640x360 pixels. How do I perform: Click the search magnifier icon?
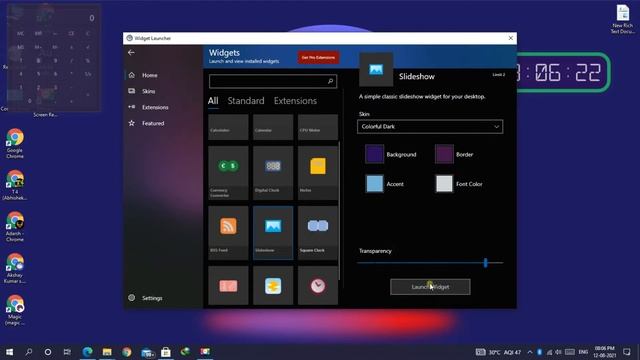point(330,81)
